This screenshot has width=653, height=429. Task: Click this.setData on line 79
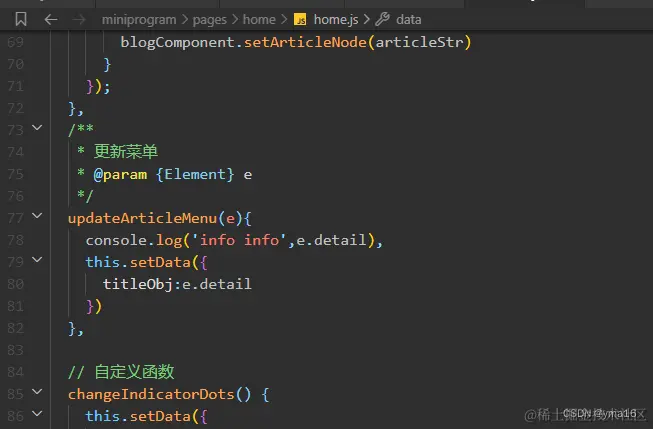(138, 262)
